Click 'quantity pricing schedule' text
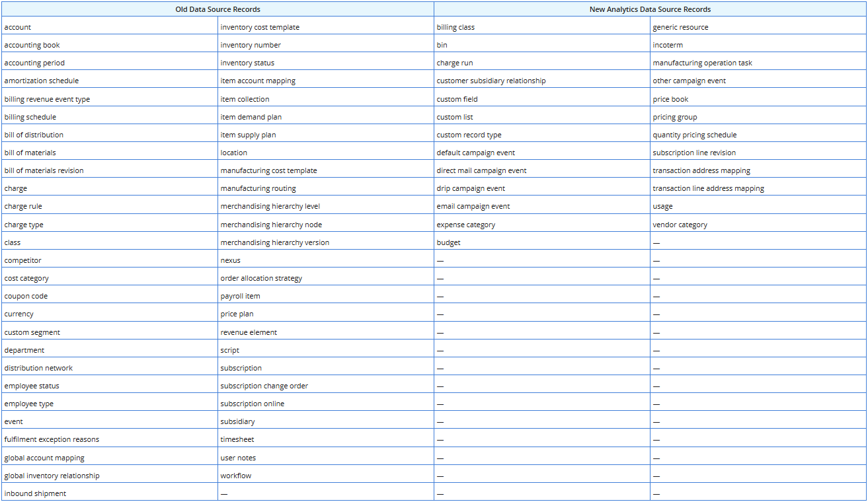Image resolution: width=868 pixels, height=502 pixels. point(694,135)
